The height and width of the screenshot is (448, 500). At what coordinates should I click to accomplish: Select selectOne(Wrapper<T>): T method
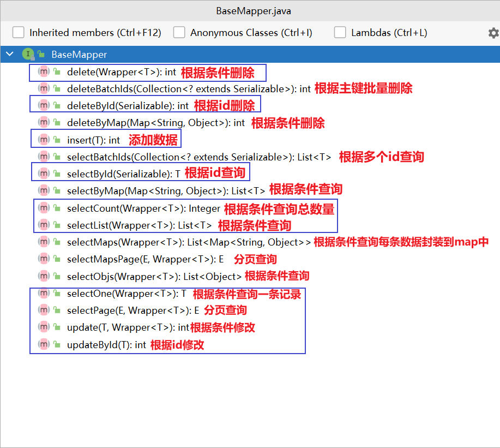click(126, 294)
